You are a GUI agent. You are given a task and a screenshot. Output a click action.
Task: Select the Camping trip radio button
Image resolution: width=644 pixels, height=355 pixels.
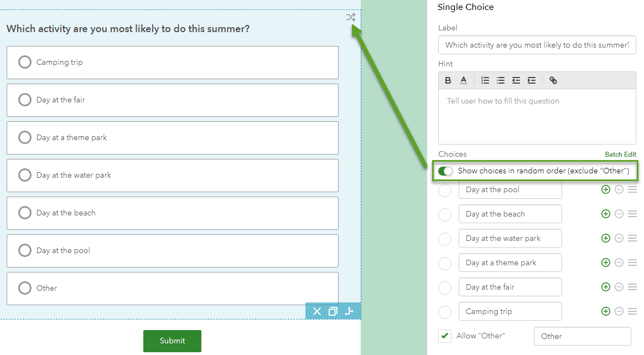click(24, 62)
